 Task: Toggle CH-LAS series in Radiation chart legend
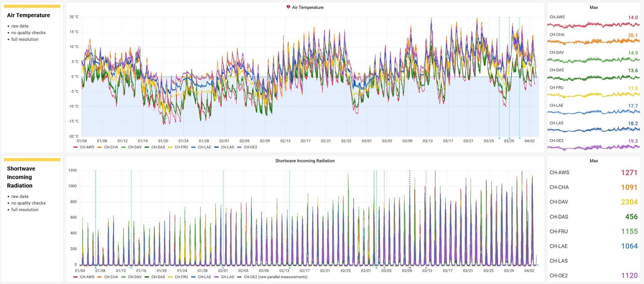click(227, 277)
